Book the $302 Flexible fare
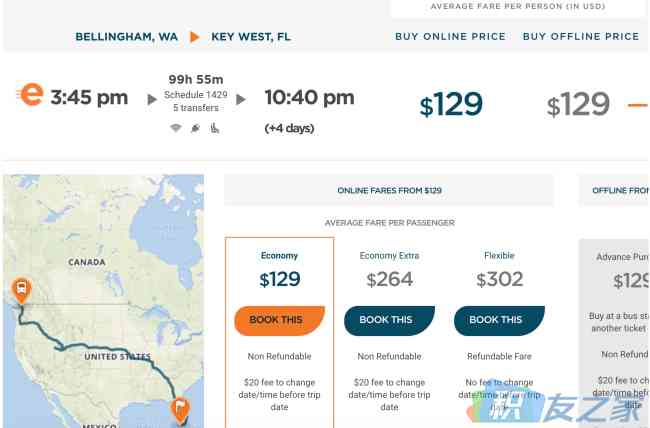This screenshot has width=650, height=428. point(499,320)
